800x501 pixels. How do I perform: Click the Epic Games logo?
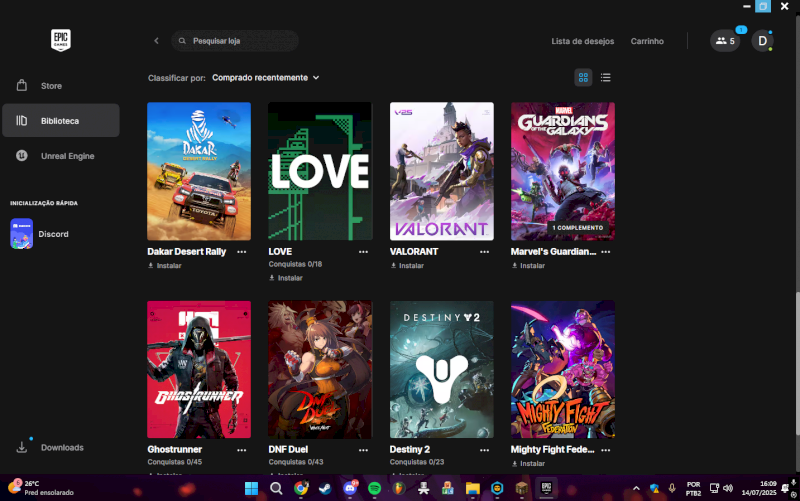click(x=61, y=40)
